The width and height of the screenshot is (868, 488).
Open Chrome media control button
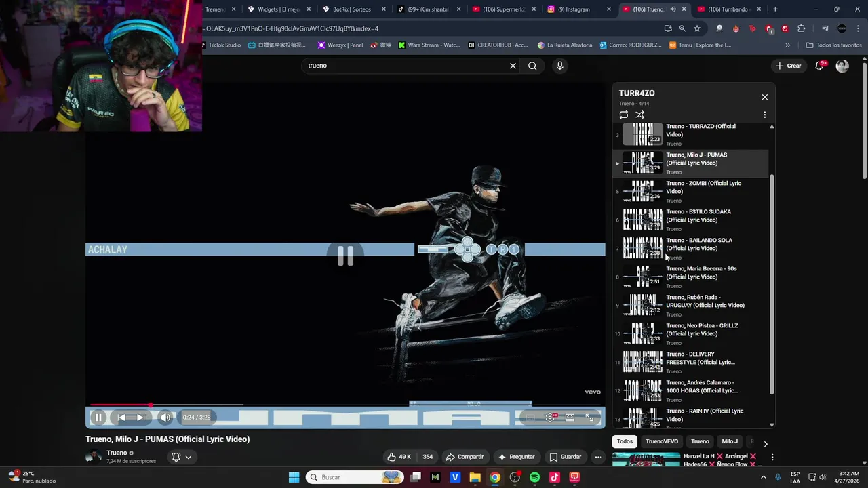coord(825,28)
